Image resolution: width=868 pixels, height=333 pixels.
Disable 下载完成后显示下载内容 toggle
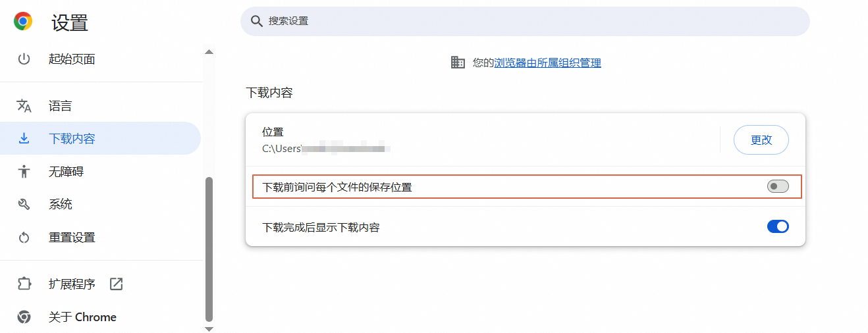778,226
